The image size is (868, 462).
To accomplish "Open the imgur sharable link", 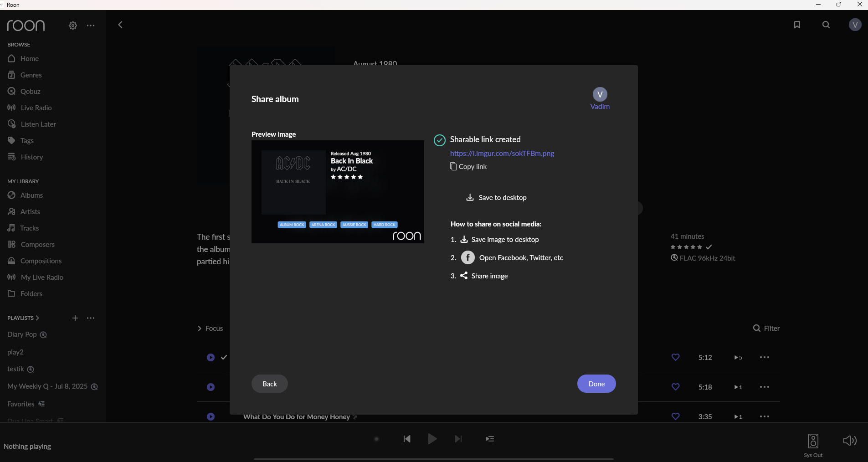I will coord(502,154).
